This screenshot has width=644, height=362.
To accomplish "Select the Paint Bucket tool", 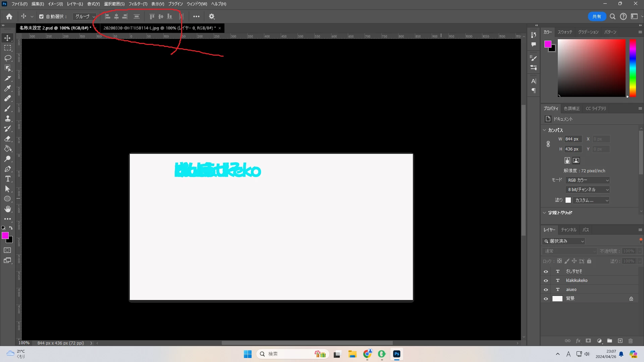I will pos(8,149).
